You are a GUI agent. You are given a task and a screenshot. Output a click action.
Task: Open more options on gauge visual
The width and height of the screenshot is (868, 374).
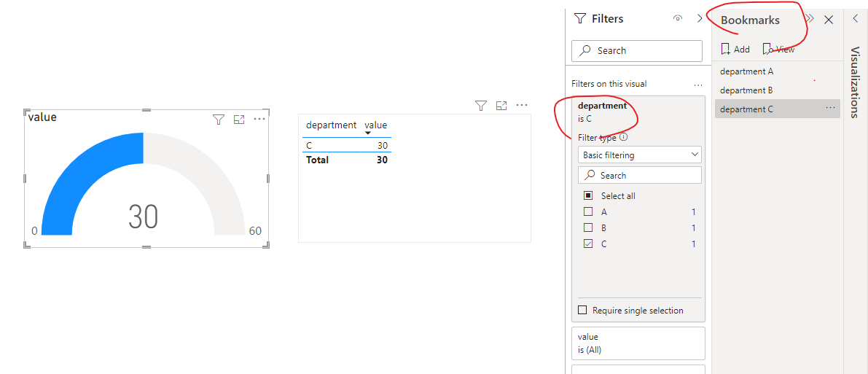click(259, 119)
